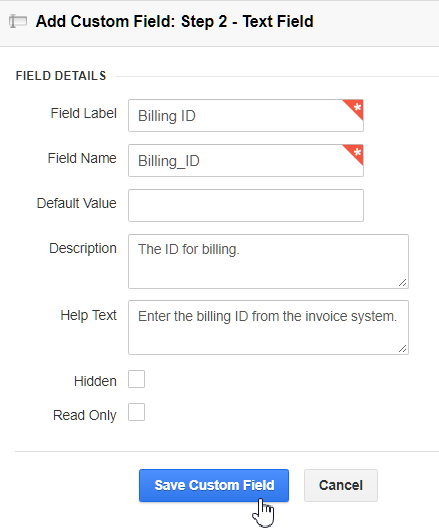Screen dimensions: 439x531
Task: Enable the Hidden checkbox
Action: coord(137,379)
